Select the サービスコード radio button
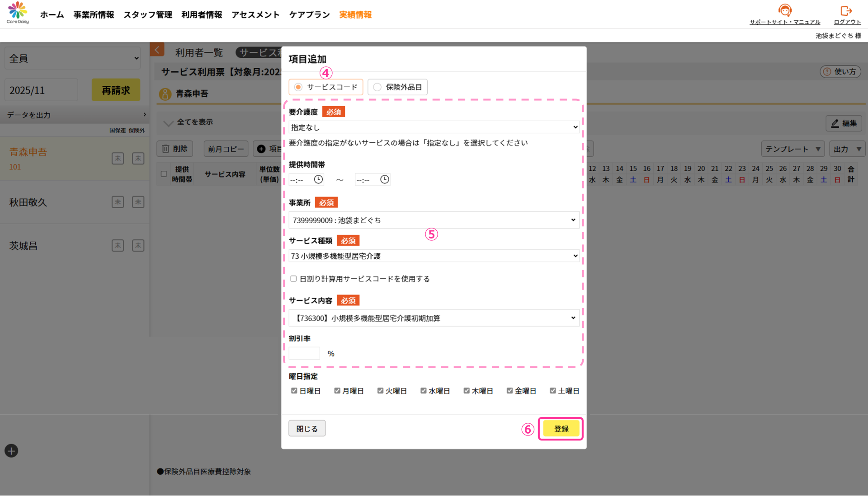This screenshot has height=496, width=868. point(298,87)
